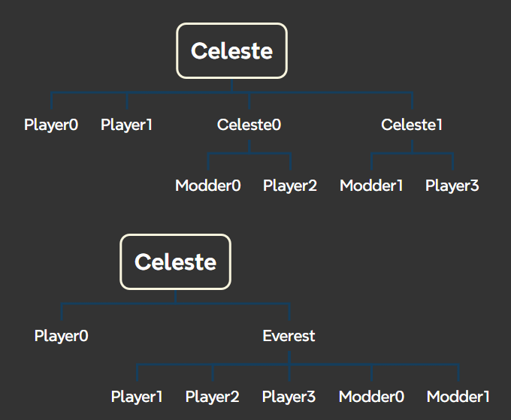The width and height of the screenshot is (511, 420).
Task: Select Player2 under Celeste0
Action: 290,186
